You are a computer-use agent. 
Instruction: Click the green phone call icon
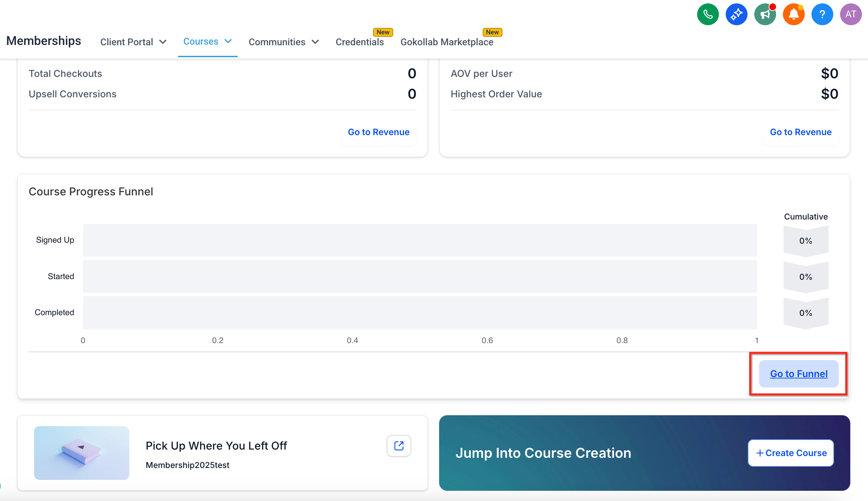point(707,14)
